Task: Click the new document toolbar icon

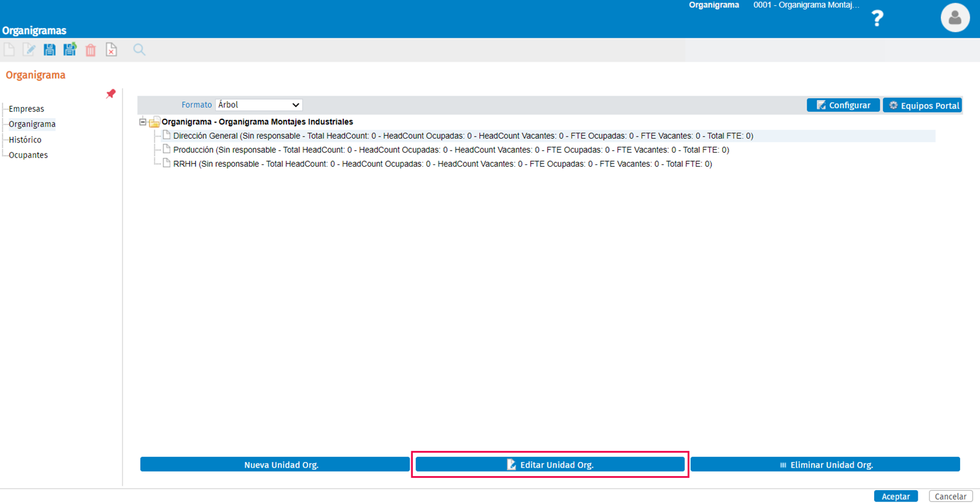Action: click(9, 50)
